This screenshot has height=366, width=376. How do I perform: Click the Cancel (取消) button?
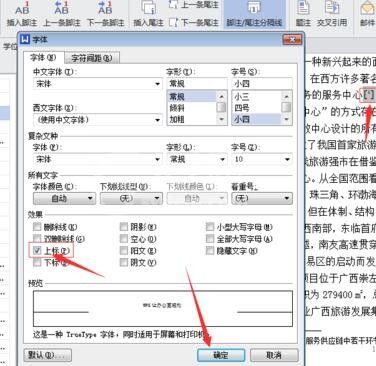(274, 355)
